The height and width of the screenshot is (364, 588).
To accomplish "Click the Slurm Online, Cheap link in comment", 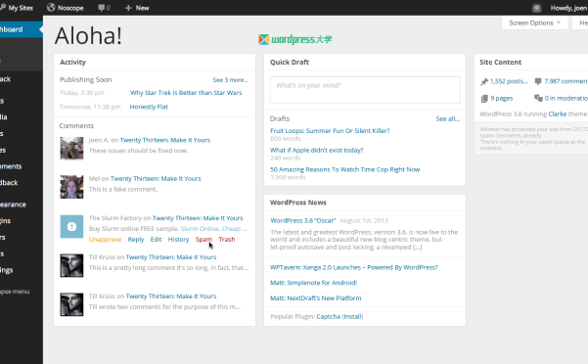I will point(213,229).
